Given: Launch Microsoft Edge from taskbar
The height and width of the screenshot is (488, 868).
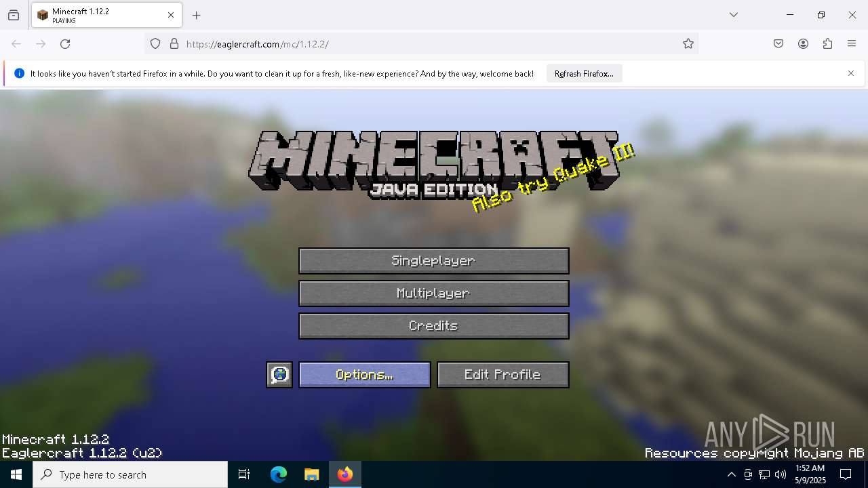Looking at the screenshot, I should [x=279, y=474].
